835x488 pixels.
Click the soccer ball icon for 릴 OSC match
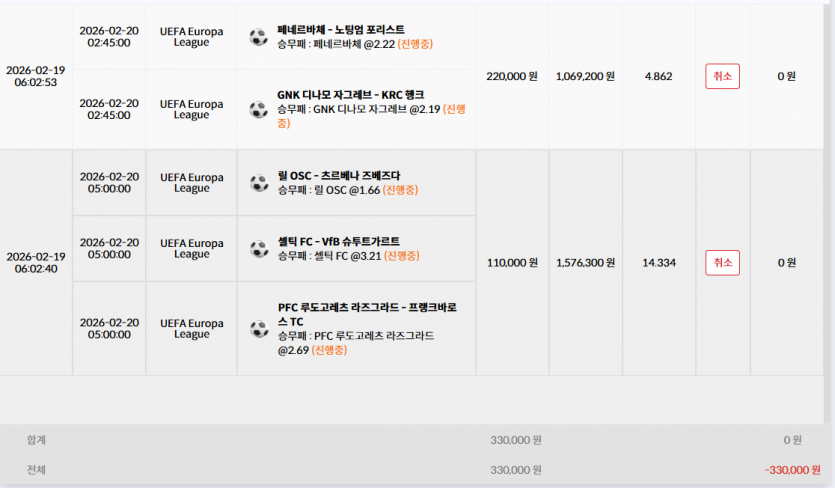[259, 183]
